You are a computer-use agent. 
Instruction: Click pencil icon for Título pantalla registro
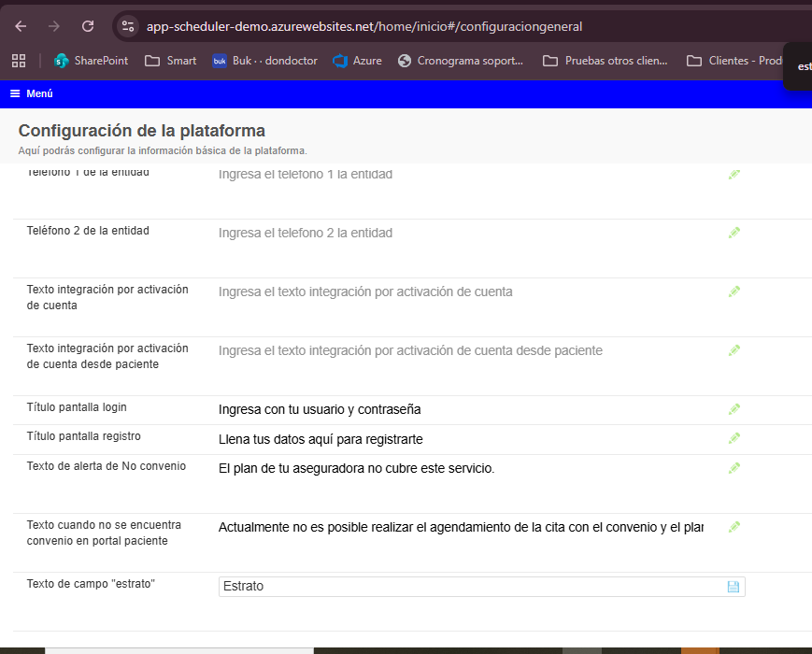(734, 438)
